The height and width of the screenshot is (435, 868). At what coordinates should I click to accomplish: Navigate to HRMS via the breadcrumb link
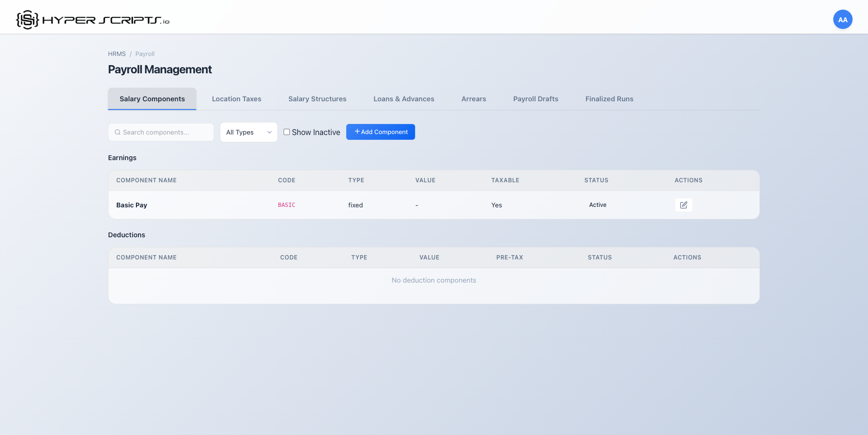click(117, 54)
